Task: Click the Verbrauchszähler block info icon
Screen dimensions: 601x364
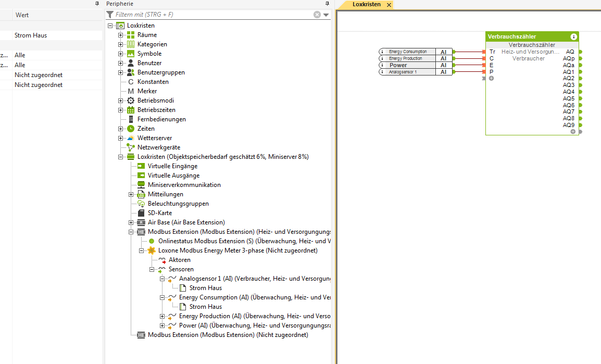Action: [573, 36]
